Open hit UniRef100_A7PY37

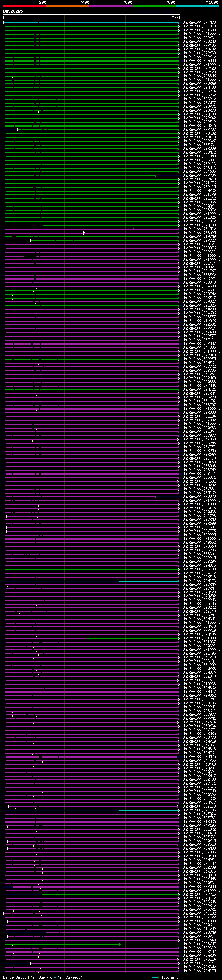point(199,130)
